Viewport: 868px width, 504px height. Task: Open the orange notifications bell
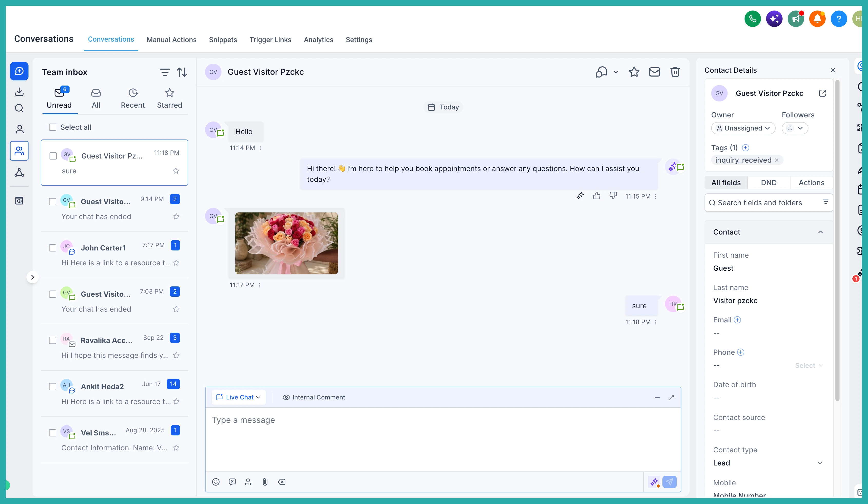[817, 18]
